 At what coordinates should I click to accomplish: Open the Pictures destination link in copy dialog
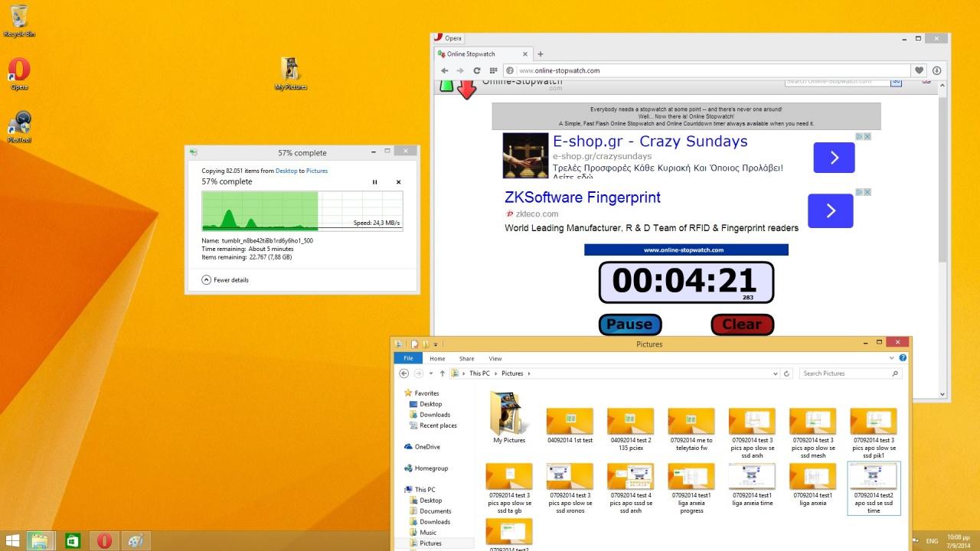pos(317,171)
